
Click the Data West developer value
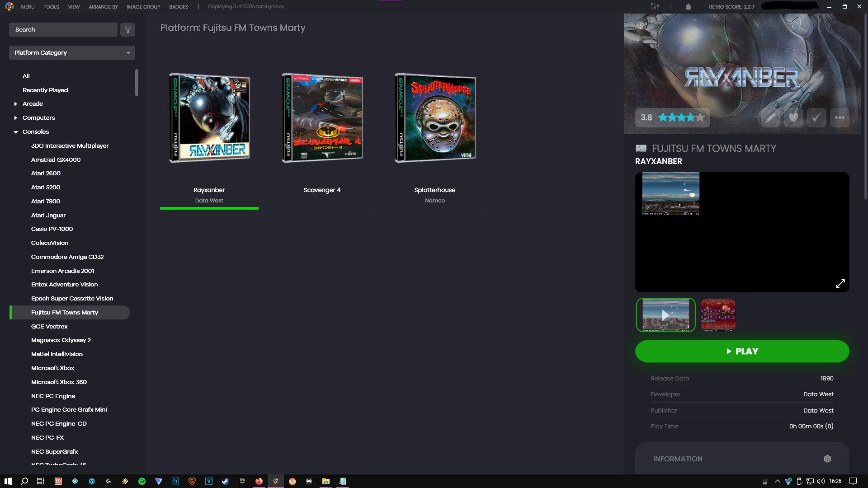(x=818, y=394)
